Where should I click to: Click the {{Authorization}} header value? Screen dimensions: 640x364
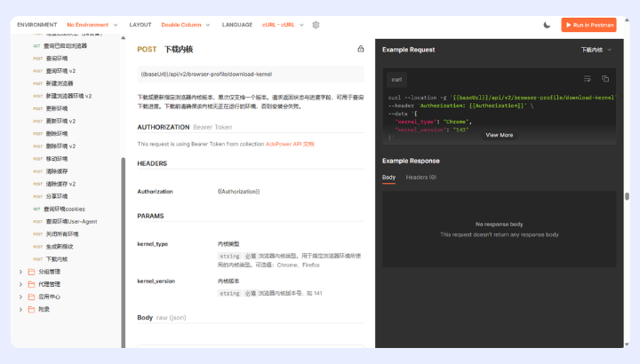point(239,192)
